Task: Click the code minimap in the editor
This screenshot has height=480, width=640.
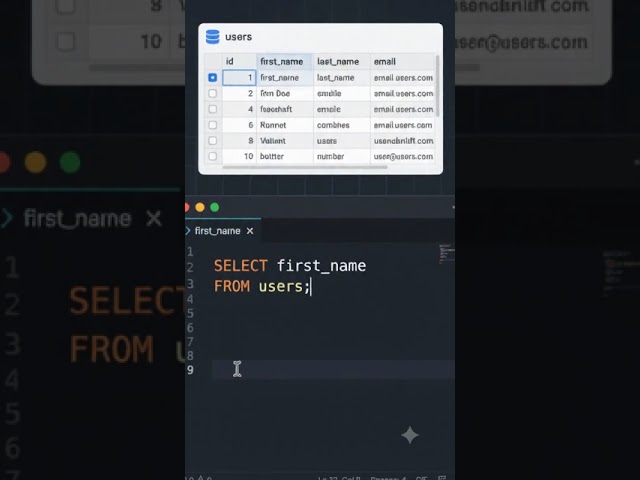Action: pos(446,254)
